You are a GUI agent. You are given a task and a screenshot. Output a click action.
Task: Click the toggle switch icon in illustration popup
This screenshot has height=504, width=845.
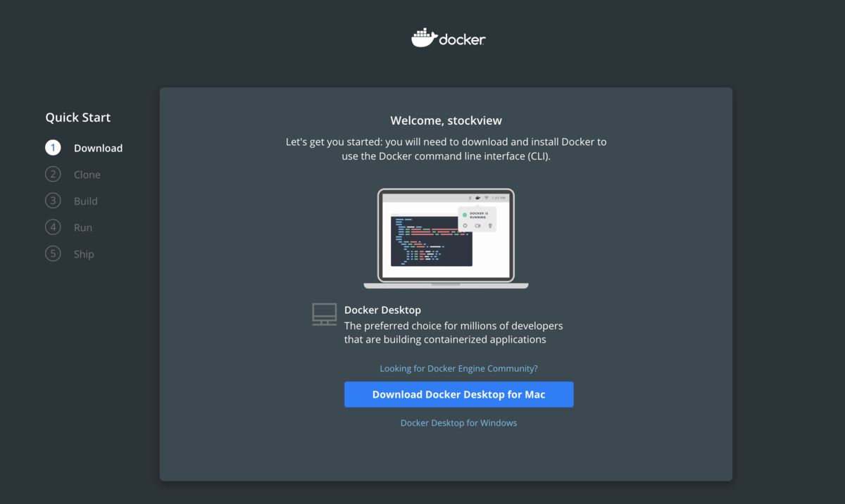478,226
